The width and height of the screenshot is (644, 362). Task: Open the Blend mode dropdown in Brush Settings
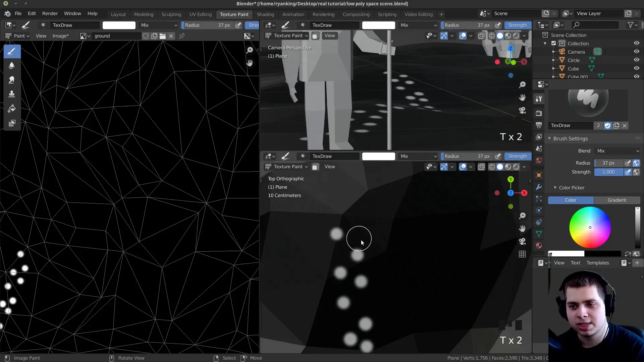point(617,151)
